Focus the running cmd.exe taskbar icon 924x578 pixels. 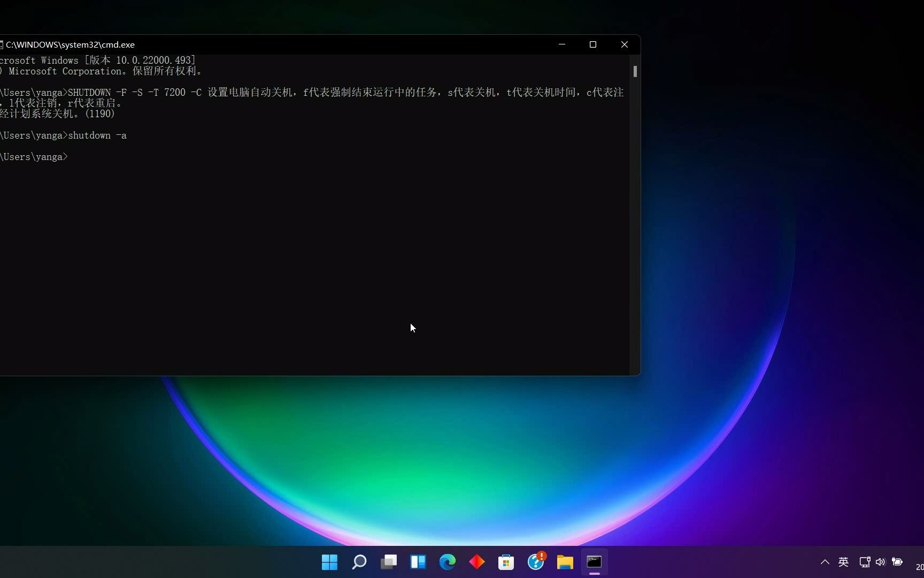tap(595, 562)
